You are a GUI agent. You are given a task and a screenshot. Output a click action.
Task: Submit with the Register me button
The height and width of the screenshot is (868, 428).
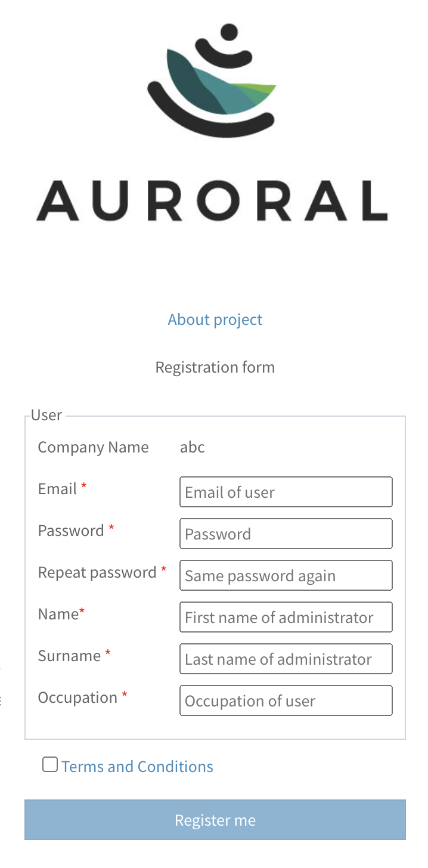(215, 820)
